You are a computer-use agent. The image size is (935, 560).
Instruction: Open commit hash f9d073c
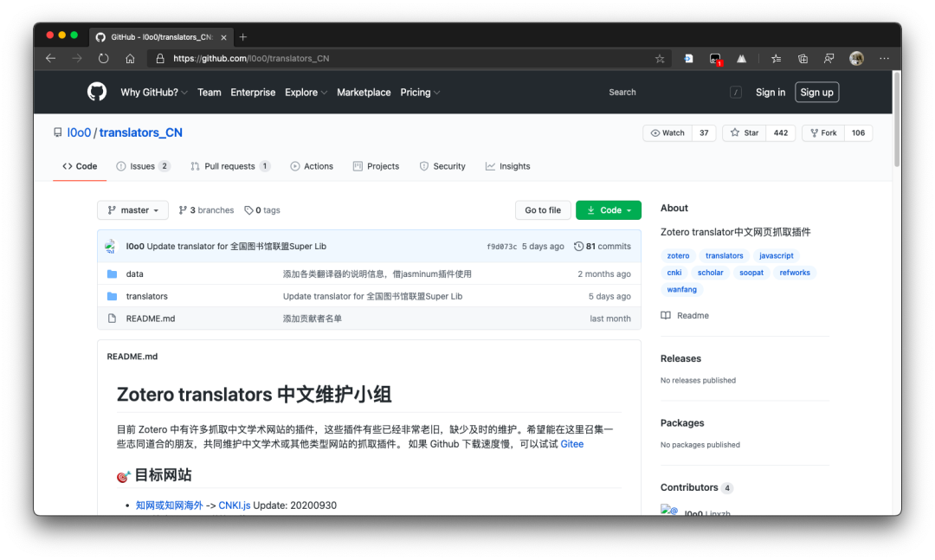point(501,247)
